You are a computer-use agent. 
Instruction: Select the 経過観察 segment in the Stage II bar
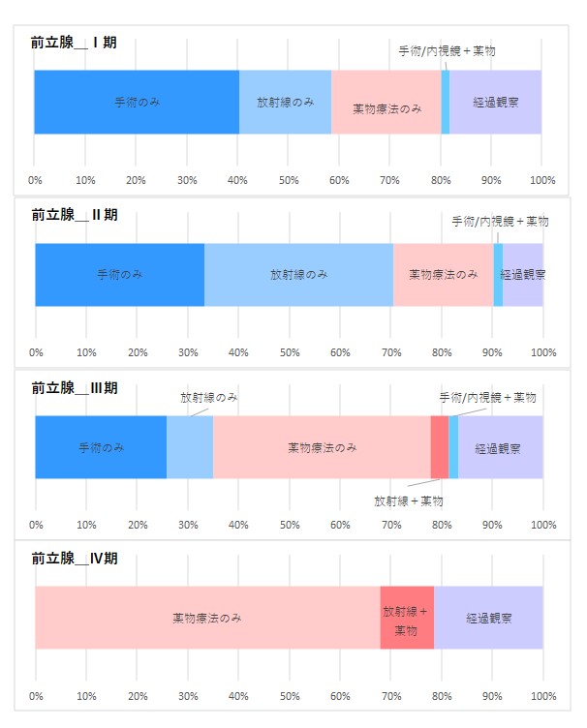(523, 275)
